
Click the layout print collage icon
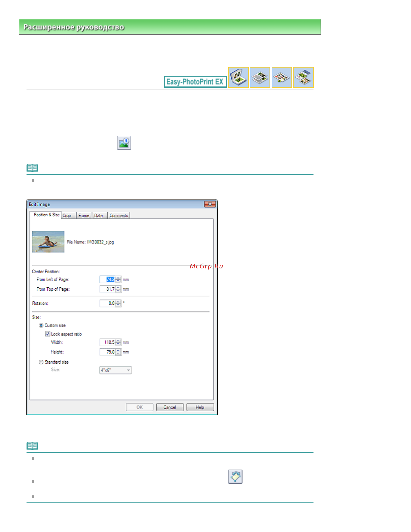pyautogui.click(x=303, y=77)
